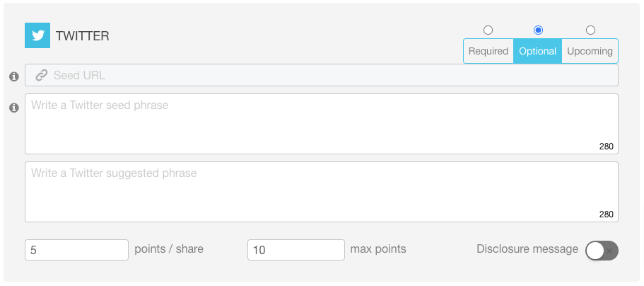Select the radio button above Optional
The height and width of the screenshot is (286, 644).
click(538, 30)
